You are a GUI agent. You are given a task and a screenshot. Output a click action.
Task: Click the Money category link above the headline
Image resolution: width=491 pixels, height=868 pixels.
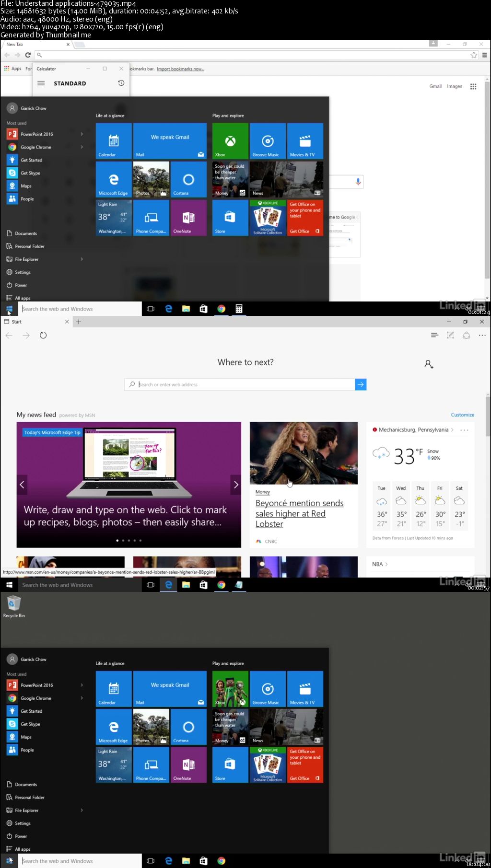(x=262, y=492)
